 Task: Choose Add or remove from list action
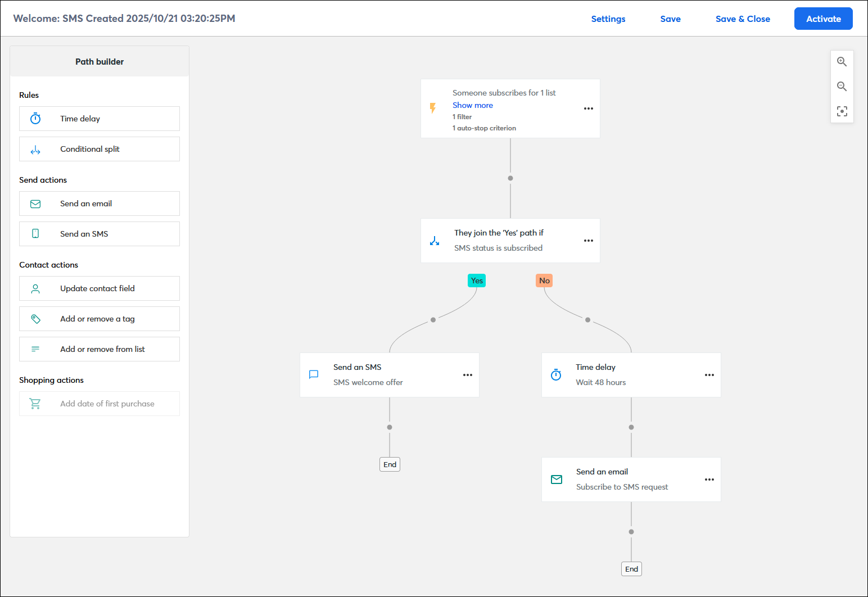pos(100,349)
